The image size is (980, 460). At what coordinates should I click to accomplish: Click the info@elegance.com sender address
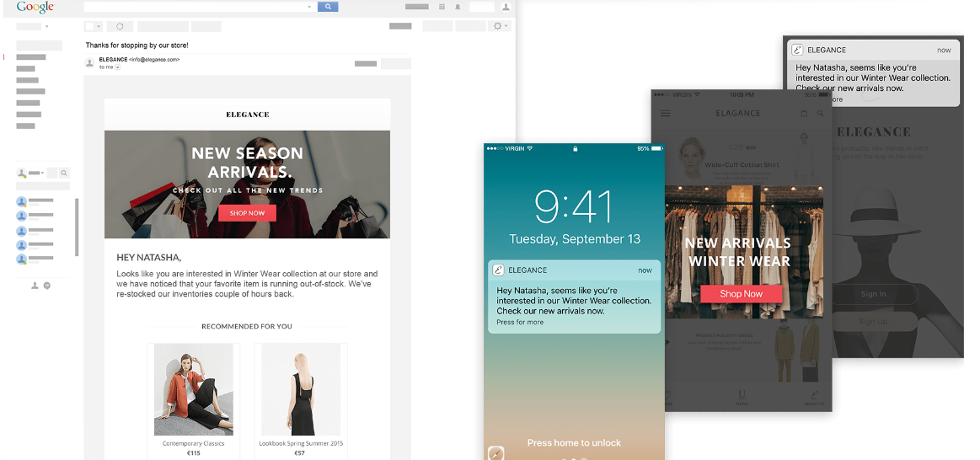(x=154, y=60)
